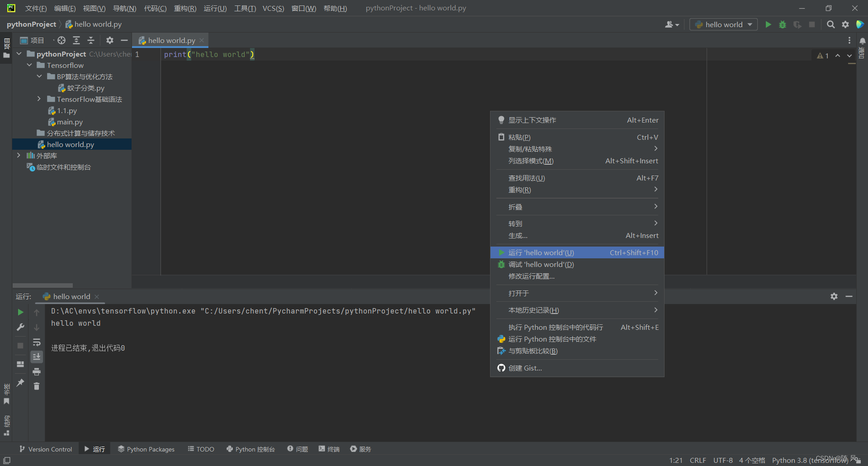The width and height of the screenshot is (868, 466).
Task: Expand all nodes in the project tree
Action: coord(76,40)
